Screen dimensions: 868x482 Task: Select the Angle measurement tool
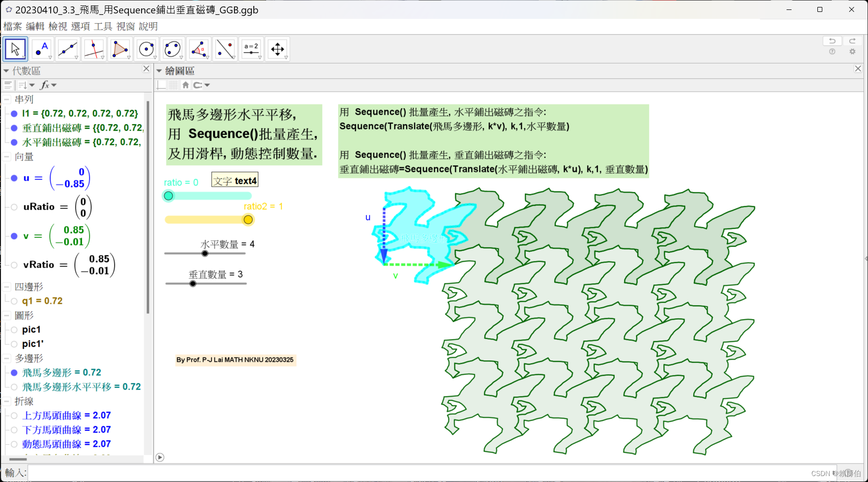tap(199, 48)
